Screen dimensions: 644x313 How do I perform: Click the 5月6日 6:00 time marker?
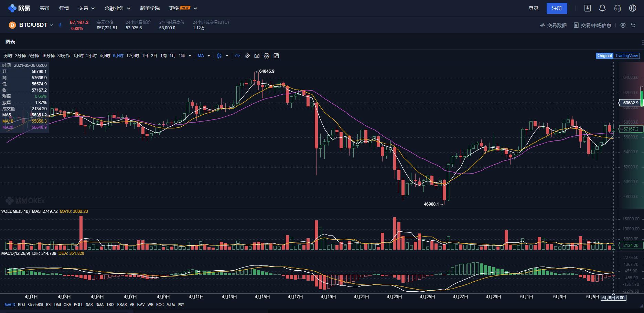[x=613, y=298]
